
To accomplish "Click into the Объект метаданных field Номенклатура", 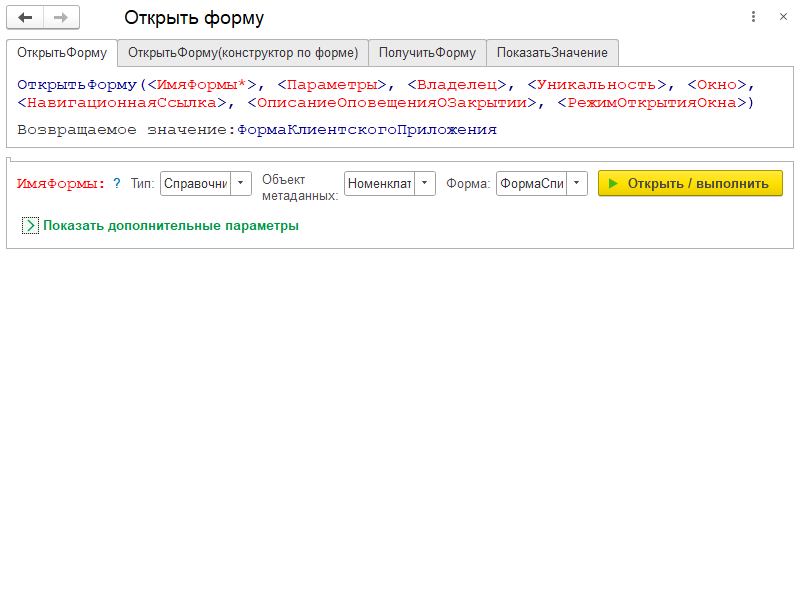I will pos(380,183).
